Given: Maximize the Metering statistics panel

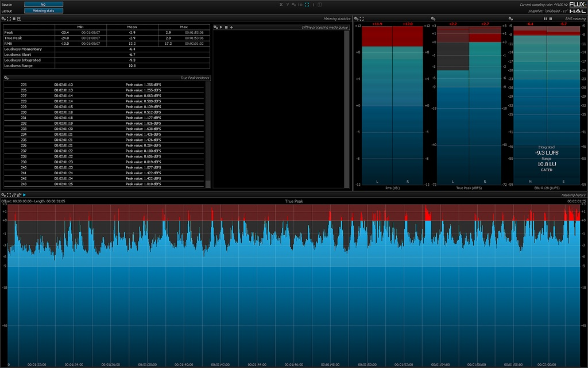Looking at the screenshot, I should [x=9, y=18].
